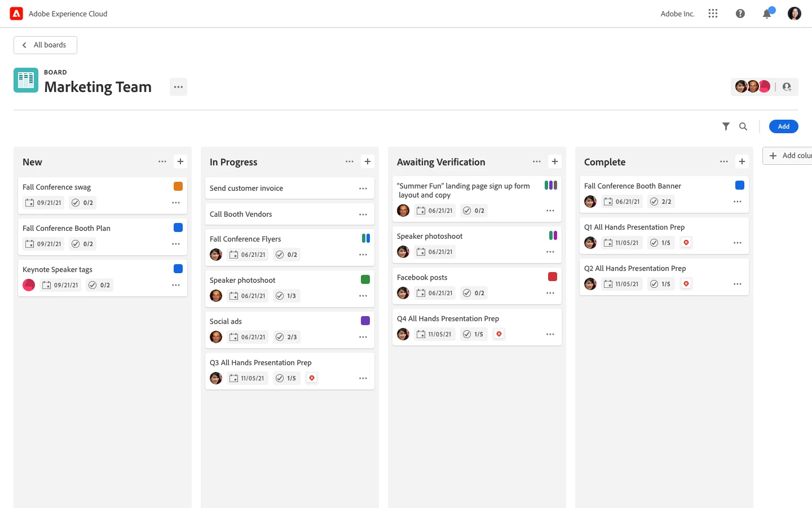Open options for Send customer invoice card

click(x=363, y=189)
